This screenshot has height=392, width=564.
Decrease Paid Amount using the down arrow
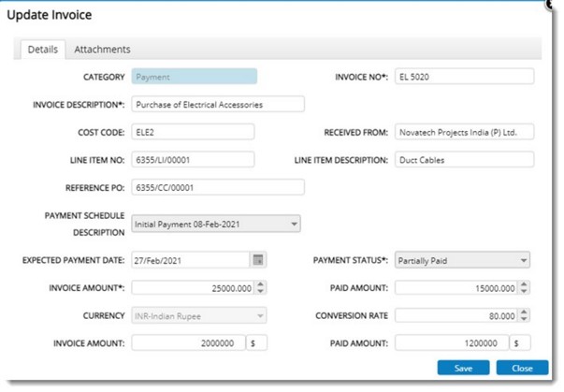524,292
